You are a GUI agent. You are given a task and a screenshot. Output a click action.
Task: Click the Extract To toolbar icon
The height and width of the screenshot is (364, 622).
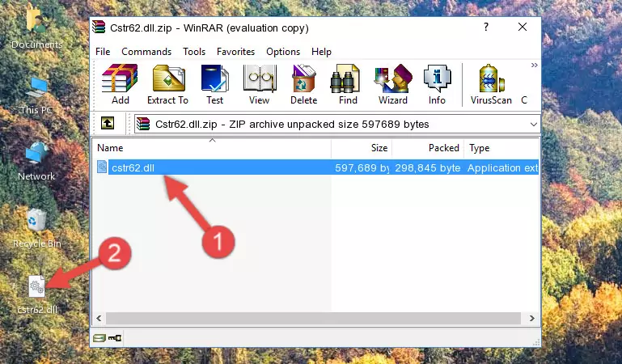[x=167, y=84]
